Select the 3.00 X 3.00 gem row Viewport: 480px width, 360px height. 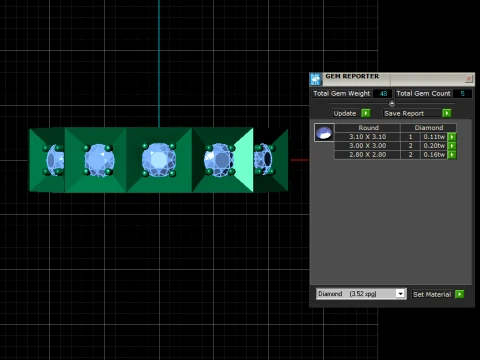pyautogui.click(x=391, y=146)
